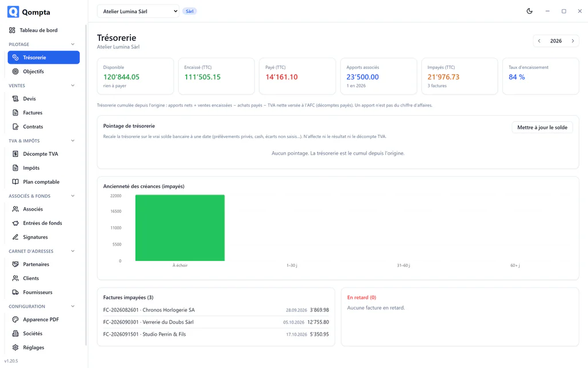Click the Plan comptable book icon
The image size is (588, 368).
click(x=16, y=182)
